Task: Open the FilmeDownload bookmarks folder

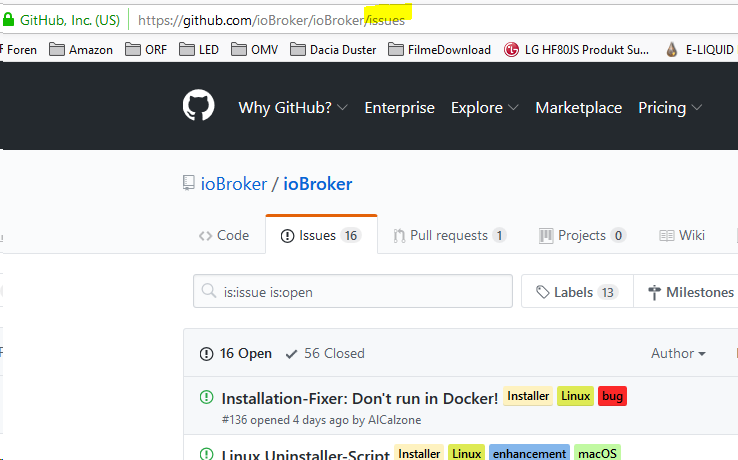Action: (440, 49)
